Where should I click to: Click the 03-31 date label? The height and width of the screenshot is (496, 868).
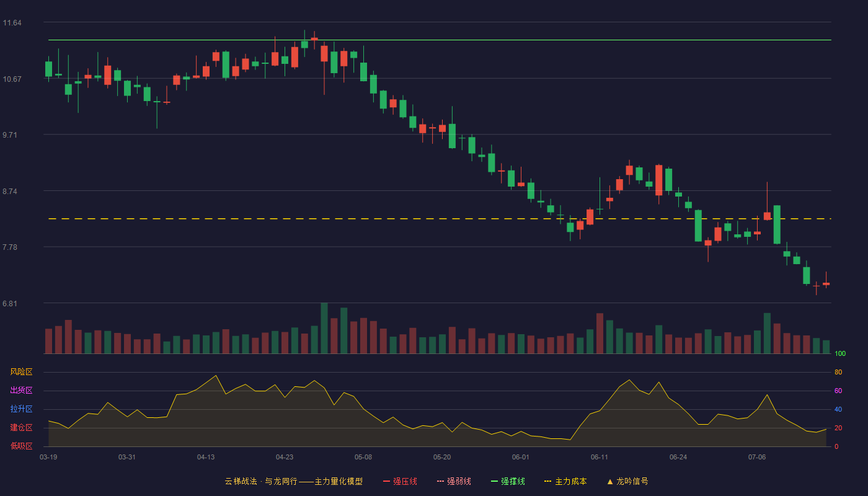point(127,457)
